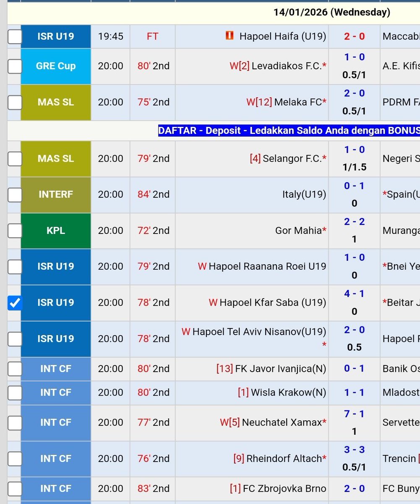Image resolution: width=420 pixels, height=504 pixels.
Task: Tick the Neuchatel Xamax match checkbox
Action: click(x=15, y=423)
